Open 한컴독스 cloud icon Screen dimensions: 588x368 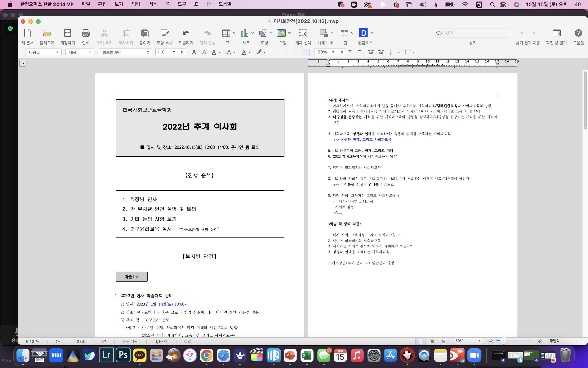coord(363,33)
